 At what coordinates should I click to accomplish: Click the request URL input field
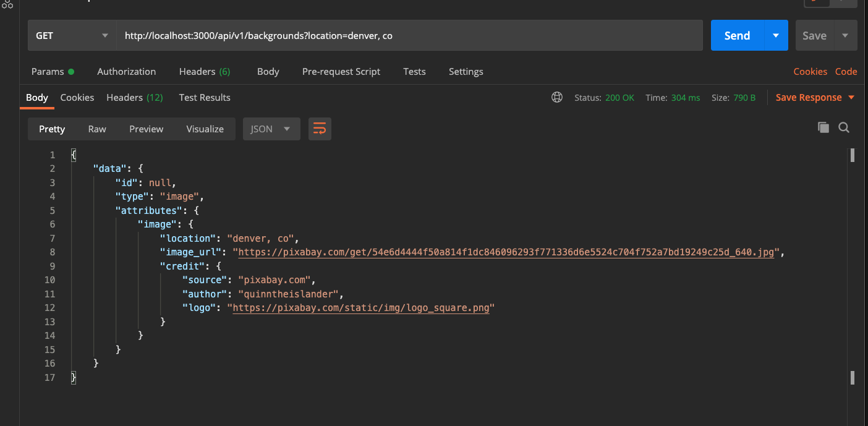tap(410, 35)
